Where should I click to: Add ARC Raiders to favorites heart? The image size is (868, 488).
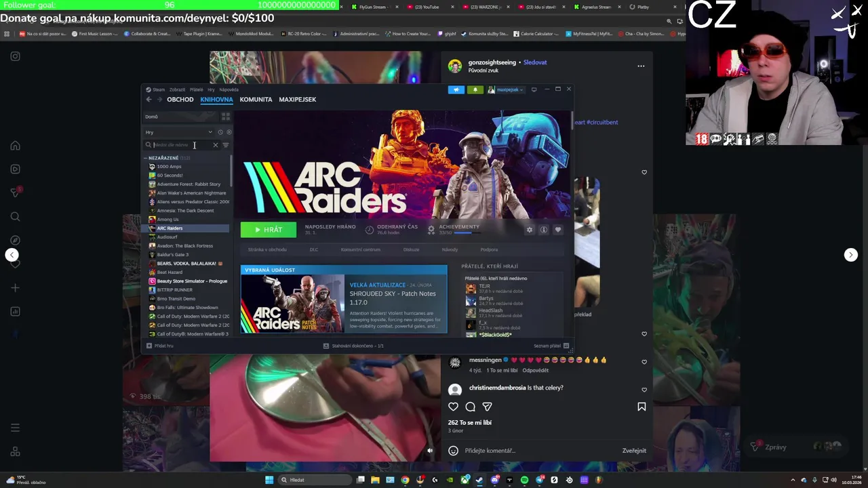click(558, 230)
